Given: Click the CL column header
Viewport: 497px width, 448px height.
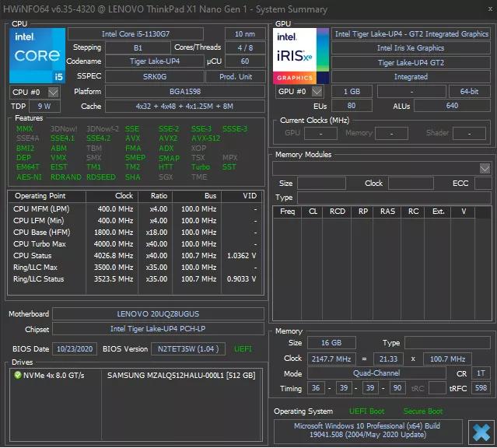Looking at the screenshot, I should (312, 212).
